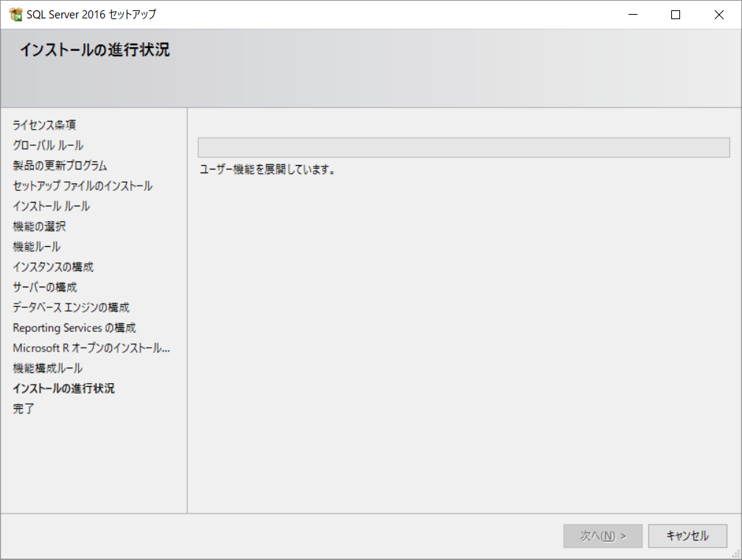Select セットアップ ファイルのインストール step
This screenshot has width=742, height=560.
[x=83, y=186]
